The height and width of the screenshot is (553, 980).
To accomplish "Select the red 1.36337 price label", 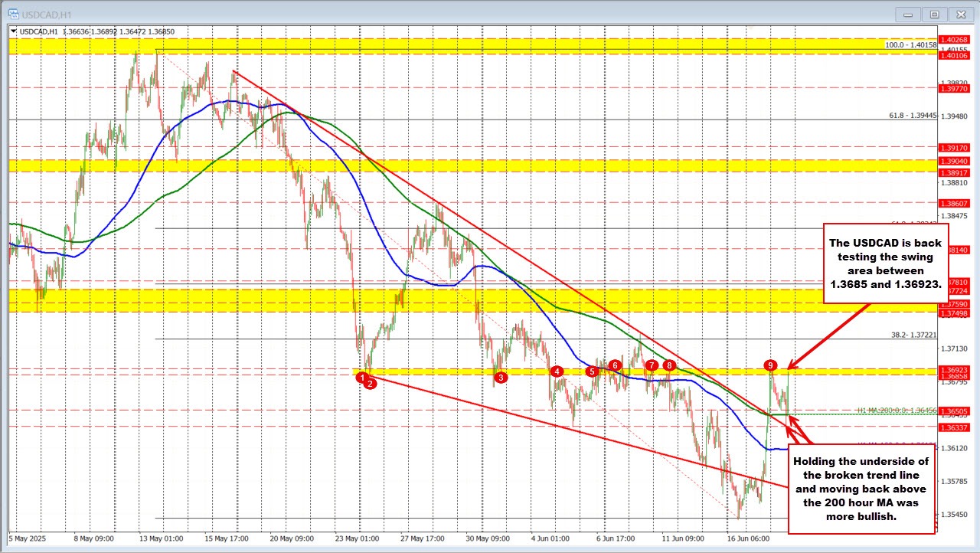I will 954,427.
